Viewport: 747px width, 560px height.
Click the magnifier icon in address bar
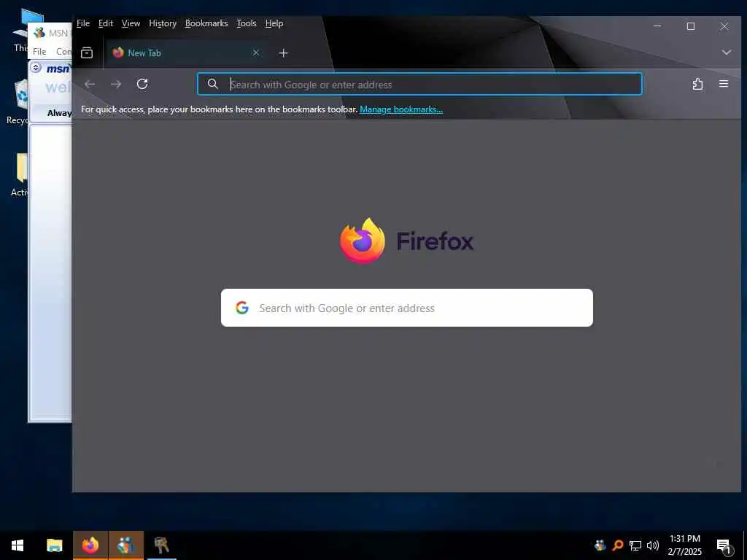213,85
